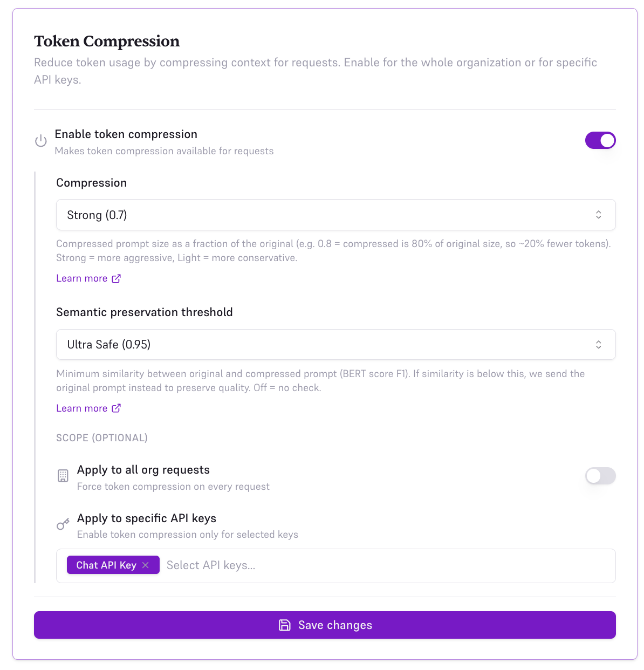Remove the Chat API Key tag
The height and width of the screenshot is (670, 644).
tap(146, 565)
